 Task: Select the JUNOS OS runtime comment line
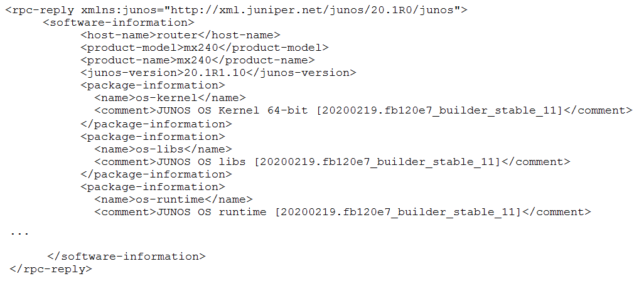pos(343,212)
